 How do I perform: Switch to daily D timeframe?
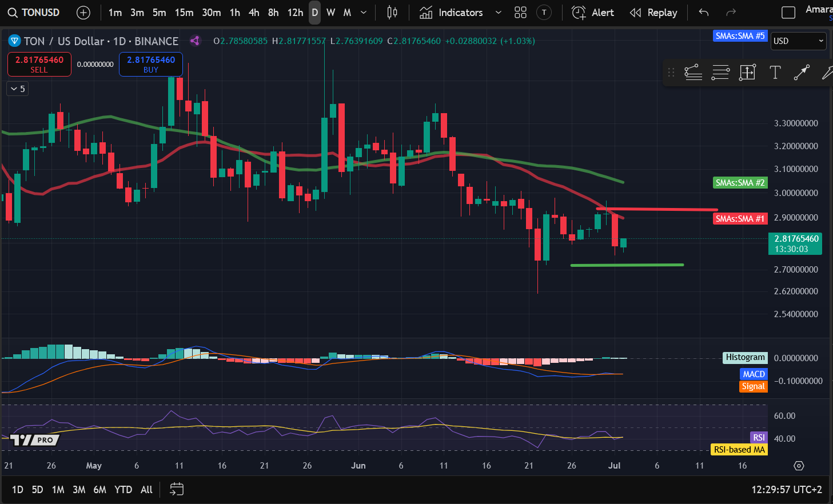315,13
